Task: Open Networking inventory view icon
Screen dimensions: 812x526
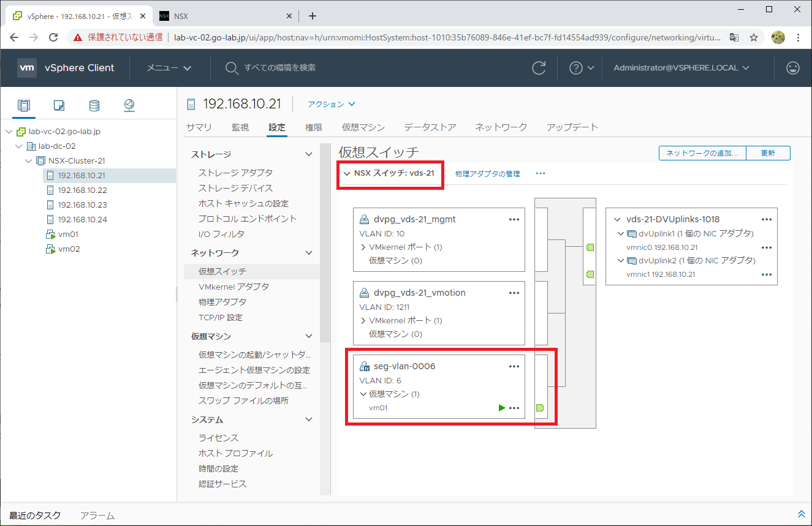Action: 129,105
